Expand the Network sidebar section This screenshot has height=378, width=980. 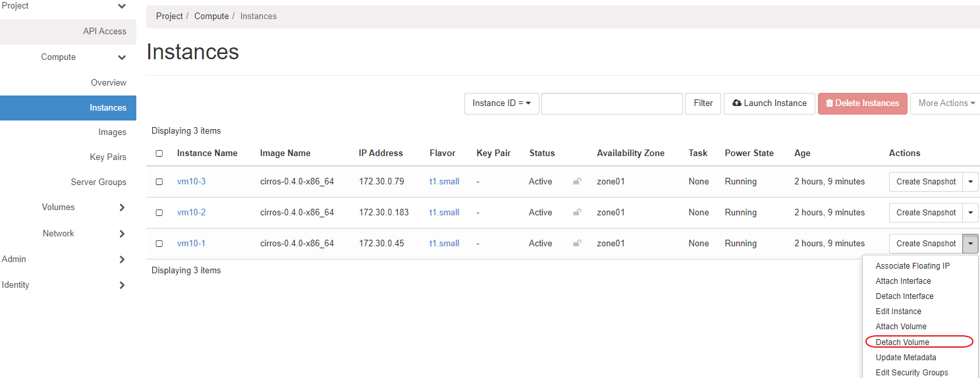[122, 234]
